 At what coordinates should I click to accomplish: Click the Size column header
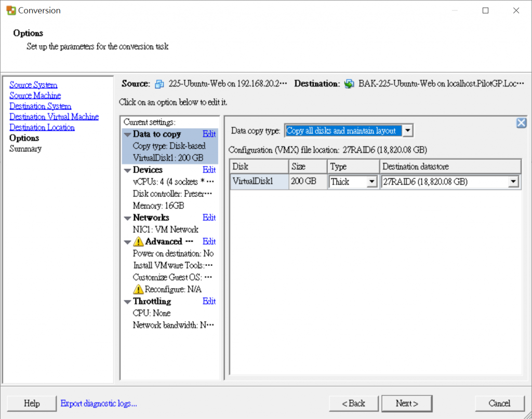pyautogui.click(x=308, y=167)
